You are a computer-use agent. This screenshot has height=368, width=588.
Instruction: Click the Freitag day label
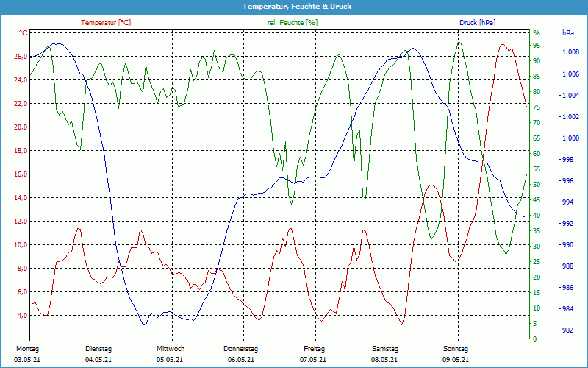click(x=315, y=349)
